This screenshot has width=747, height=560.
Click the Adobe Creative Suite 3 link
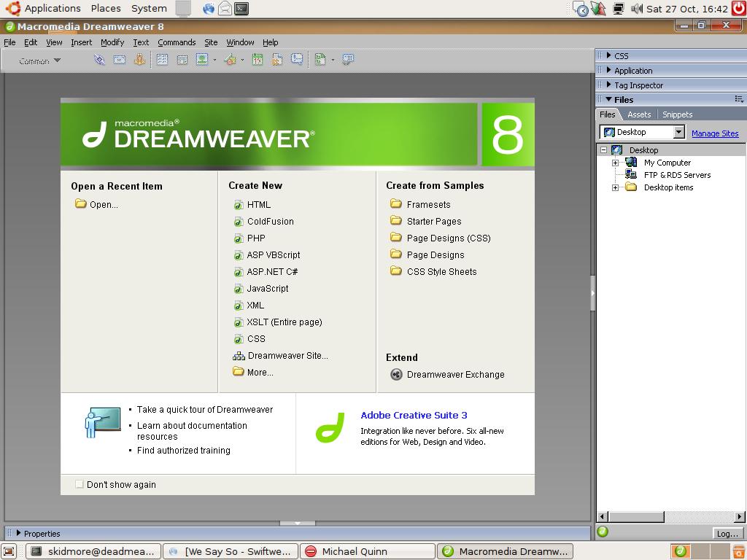[x=414, y=415]
